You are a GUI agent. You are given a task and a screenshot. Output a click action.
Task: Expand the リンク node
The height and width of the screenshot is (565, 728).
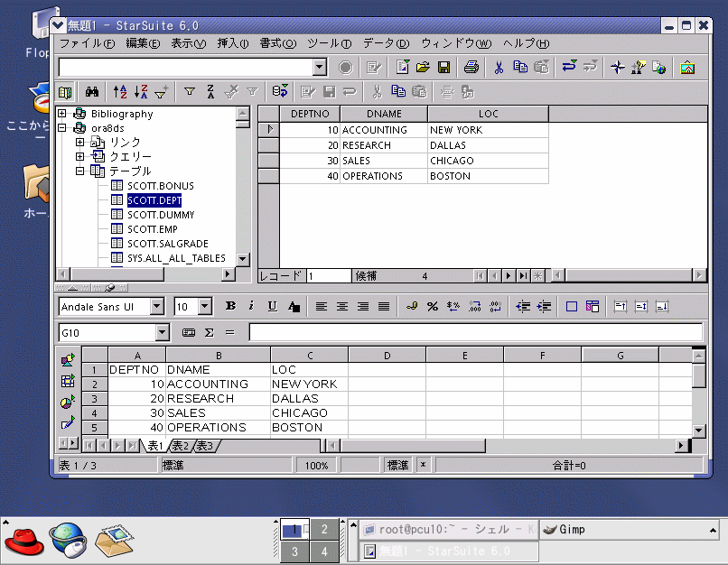click(x=79, y=142)
